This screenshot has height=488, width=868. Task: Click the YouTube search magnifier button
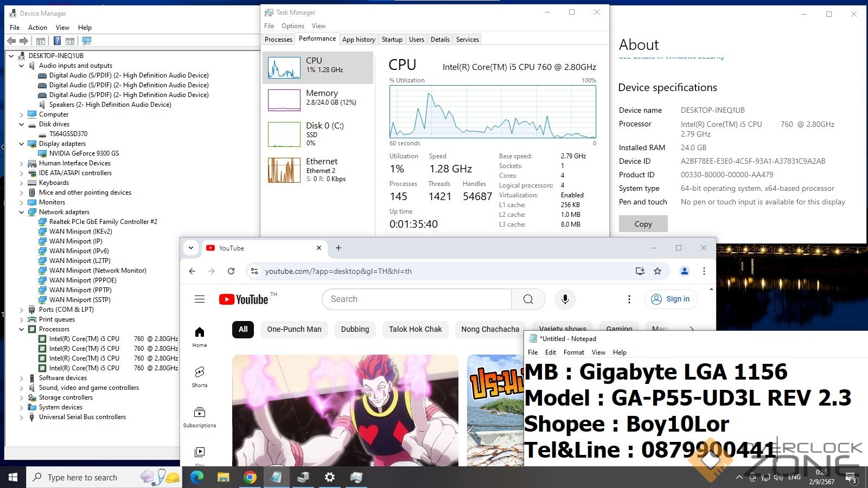click(528, 299)
